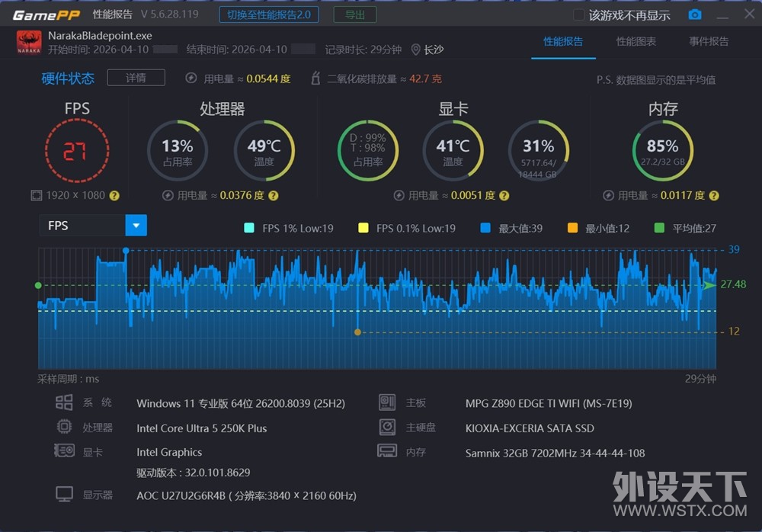Click the FPS chart selector field
The image size is (762, 532).
[93, 226]
